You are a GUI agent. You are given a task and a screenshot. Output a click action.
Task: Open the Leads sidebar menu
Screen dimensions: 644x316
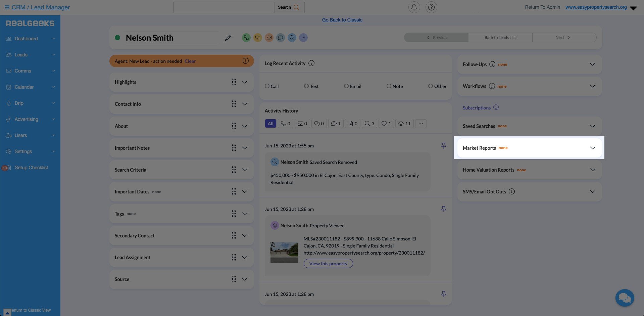pos(30,55)
